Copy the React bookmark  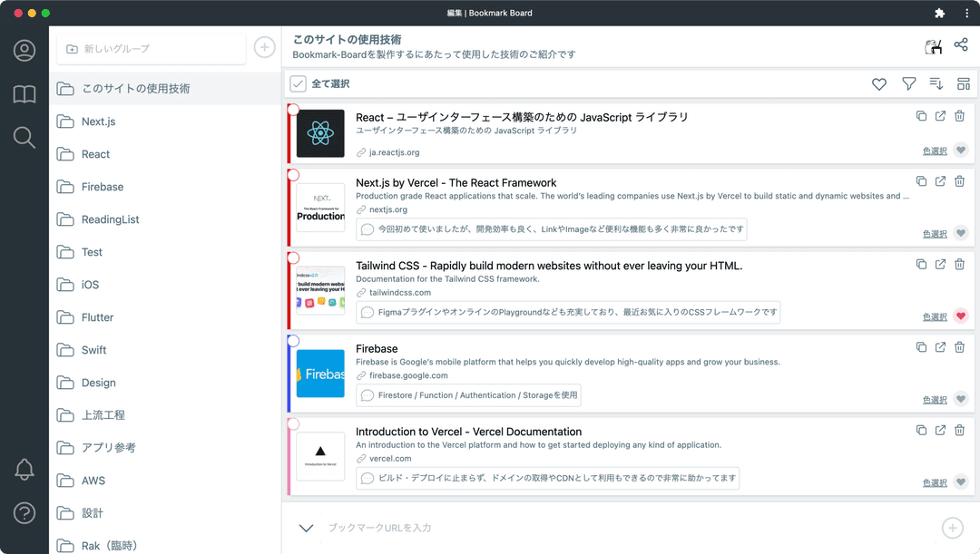921,115
